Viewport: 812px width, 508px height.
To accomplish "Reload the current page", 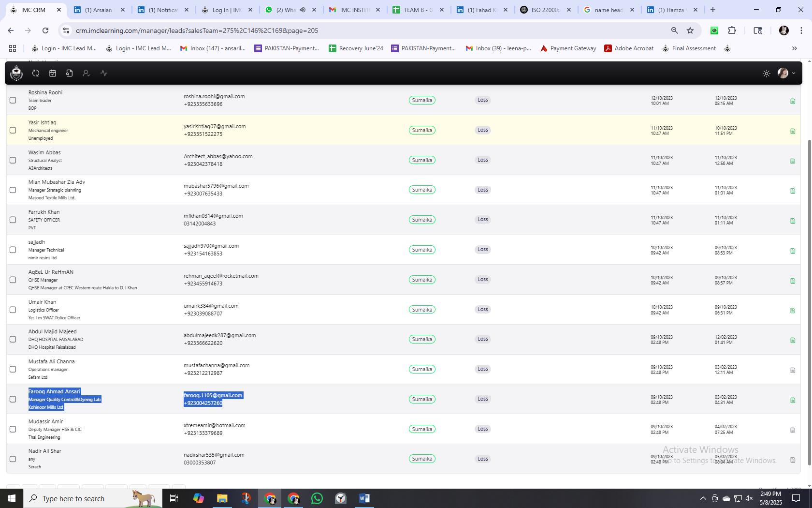I will click(45, 30).
